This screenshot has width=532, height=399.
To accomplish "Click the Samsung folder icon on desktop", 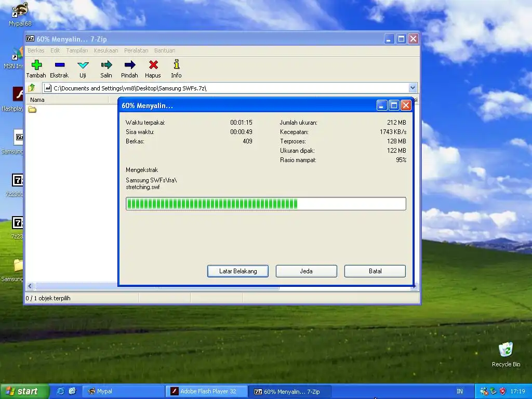I will [x=18, y=265].
